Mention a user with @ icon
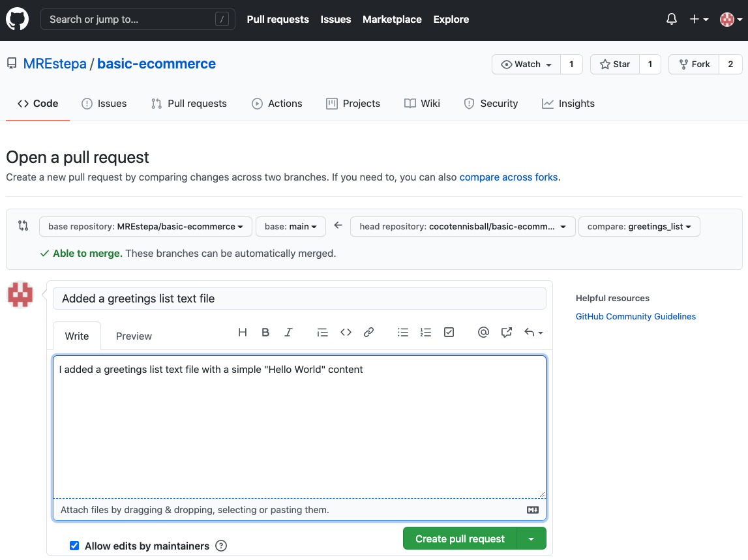The height and width of the screenshot is (560, 748). (x=483, y=332)
